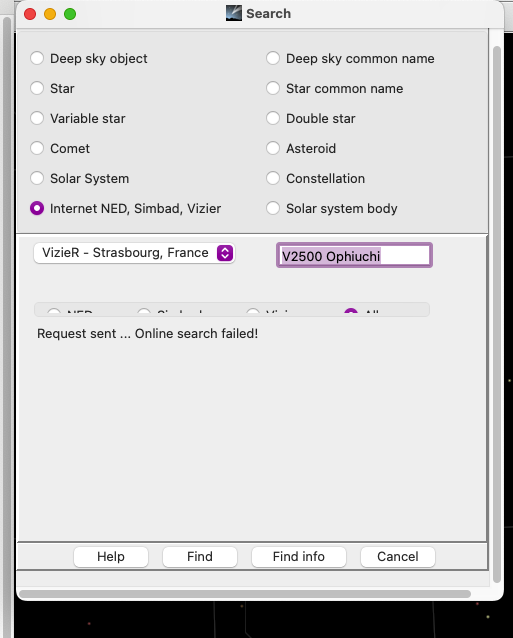The image size is (513, 638).
Task: Click the V2500 Ophiuchi search field
Action: (x=354, y=256)
